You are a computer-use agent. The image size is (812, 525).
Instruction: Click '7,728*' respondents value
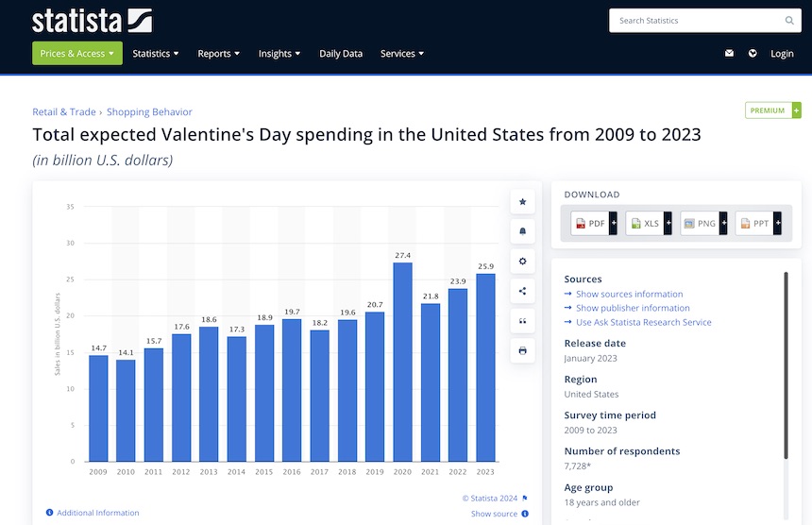(578, 466)
